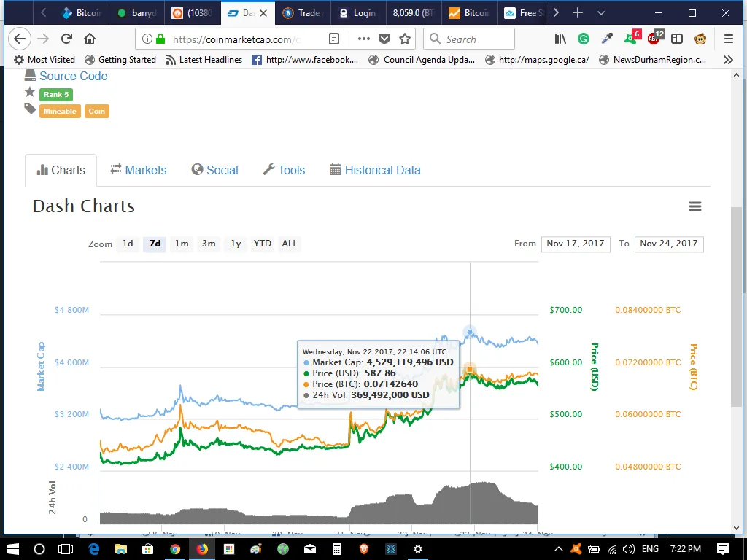Open the Library bookshelf icon
The height and width of the screenshot is (560, 747).
(x=560, y=39)
